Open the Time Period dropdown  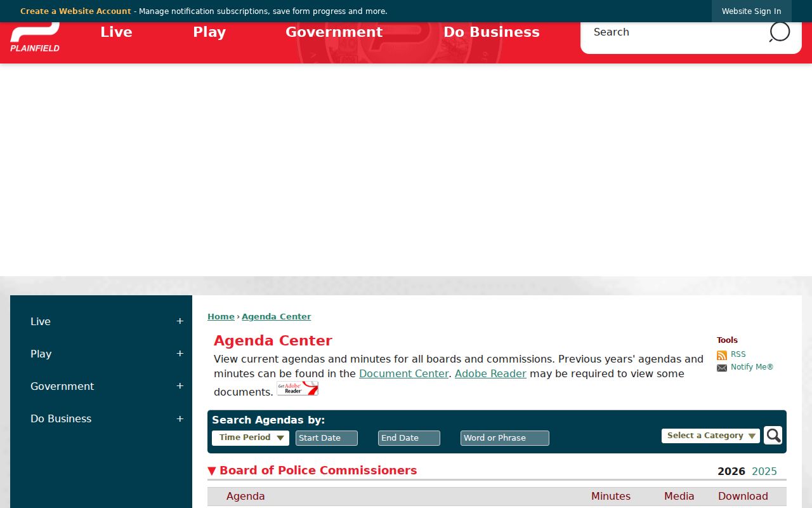tap(251, 438)
